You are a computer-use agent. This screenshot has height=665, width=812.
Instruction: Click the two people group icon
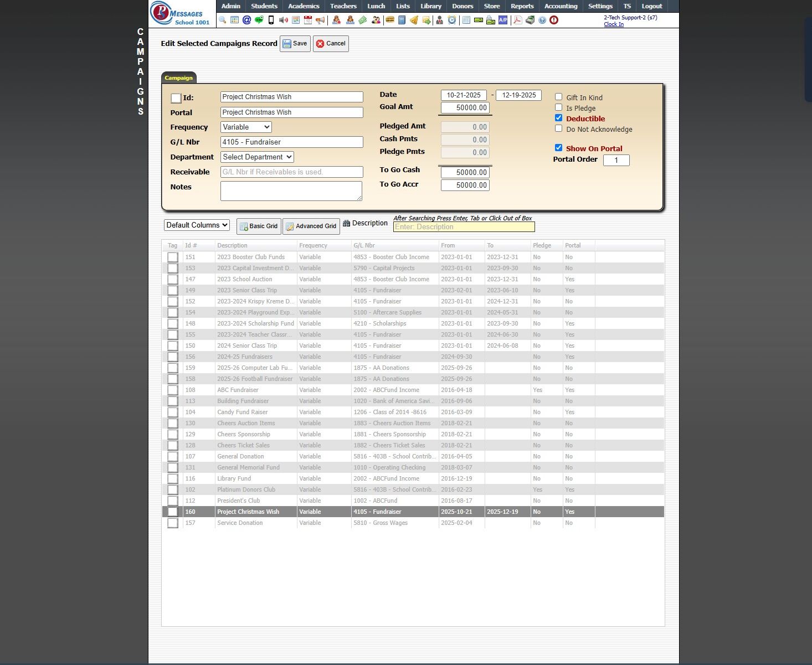376,20
